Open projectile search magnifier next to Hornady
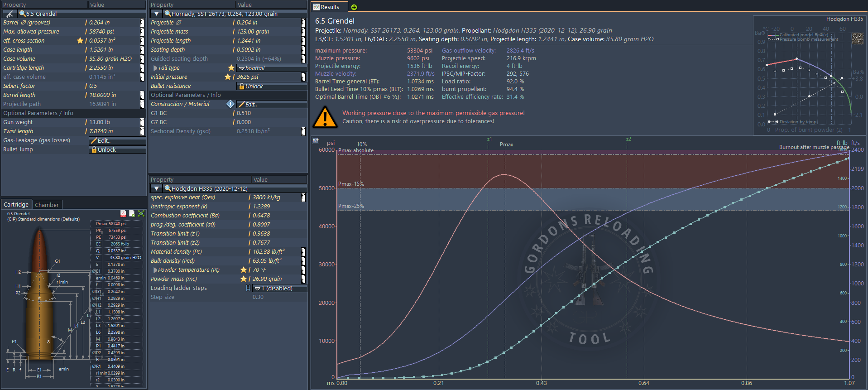 [x=168, y=14]
